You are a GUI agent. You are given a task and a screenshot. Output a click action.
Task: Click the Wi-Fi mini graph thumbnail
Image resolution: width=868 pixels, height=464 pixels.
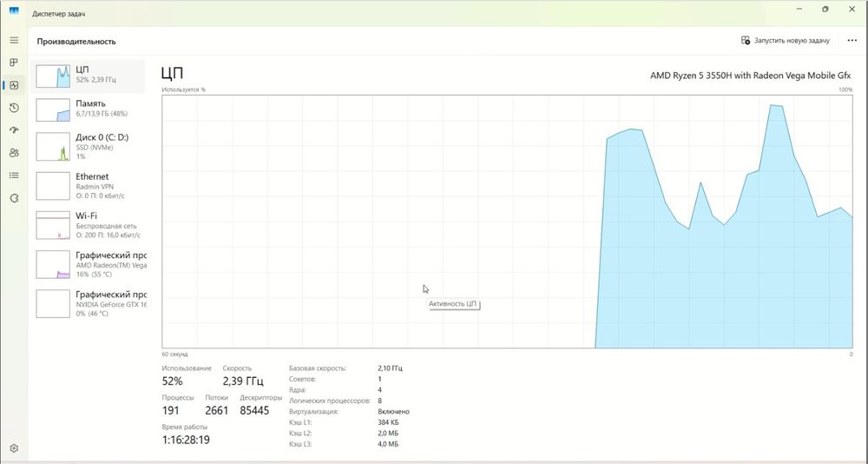(53, 225)
